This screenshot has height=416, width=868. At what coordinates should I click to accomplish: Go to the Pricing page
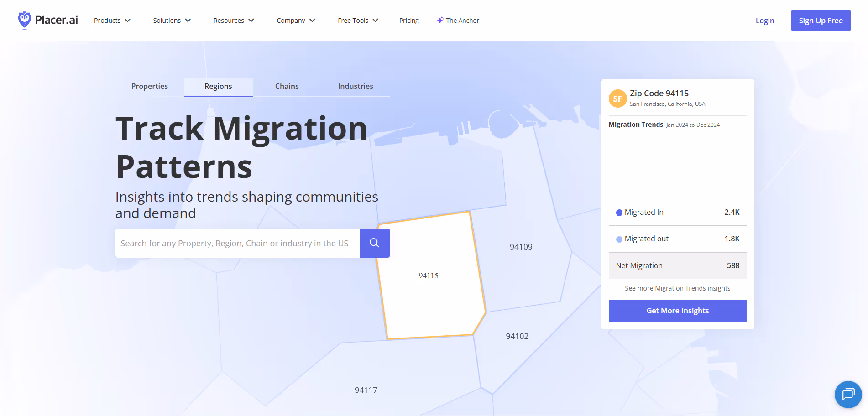coord(409,21)
